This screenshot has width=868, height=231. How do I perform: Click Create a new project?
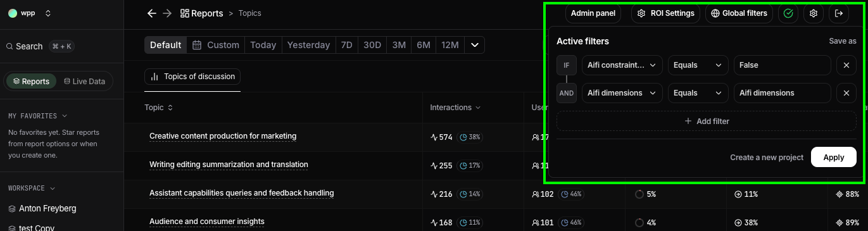coord(767,158)
